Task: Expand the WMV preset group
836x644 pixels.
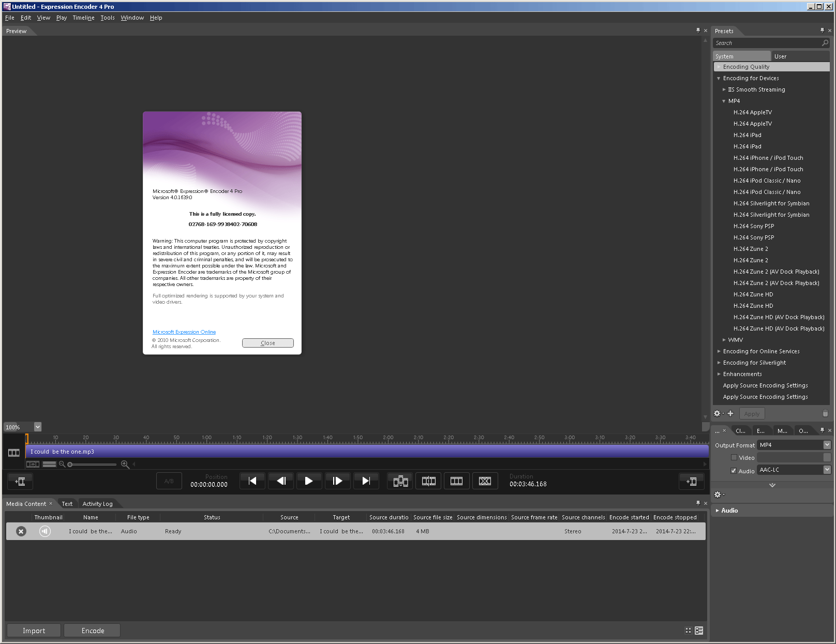Action: click(724, 340)
